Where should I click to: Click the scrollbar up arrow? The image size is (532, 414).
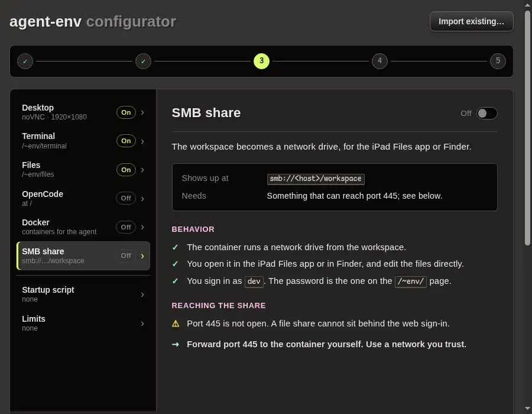tap(527, 5)
